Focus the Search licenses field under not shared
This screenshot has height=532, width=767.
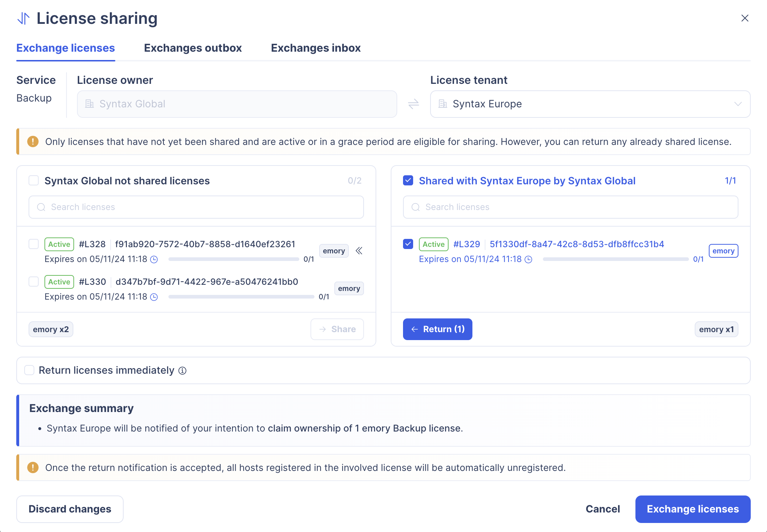pyautogui.click(x=196, y=207)
